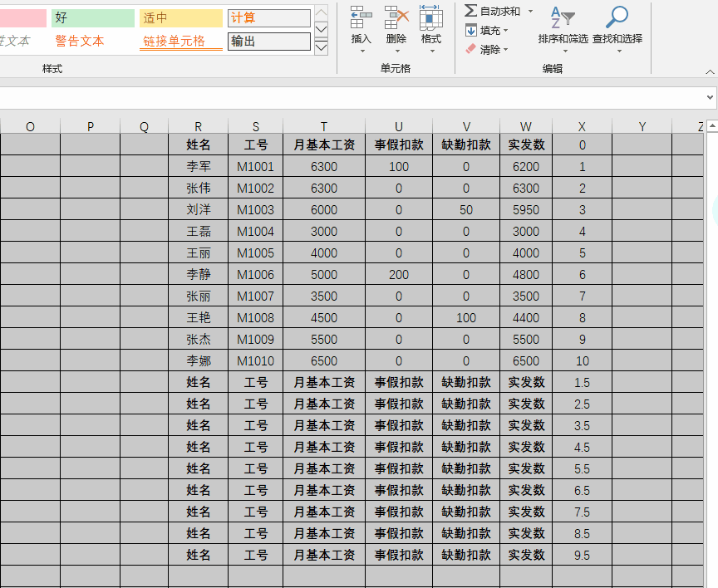The image size is (718, 588).
Task: Apply the 链接单元格 cell style
Action: tap(181, 42)
